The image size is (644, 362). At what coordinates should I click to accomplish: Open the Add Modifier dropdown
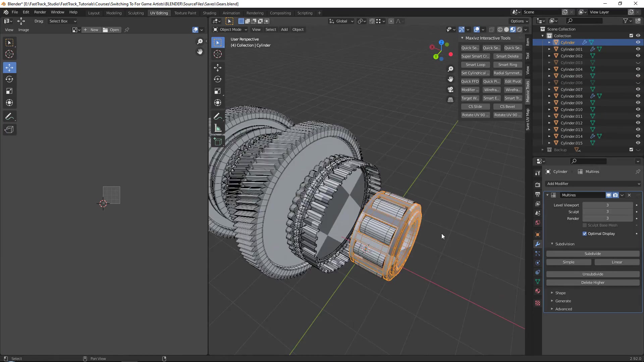(x=593, y=184)
